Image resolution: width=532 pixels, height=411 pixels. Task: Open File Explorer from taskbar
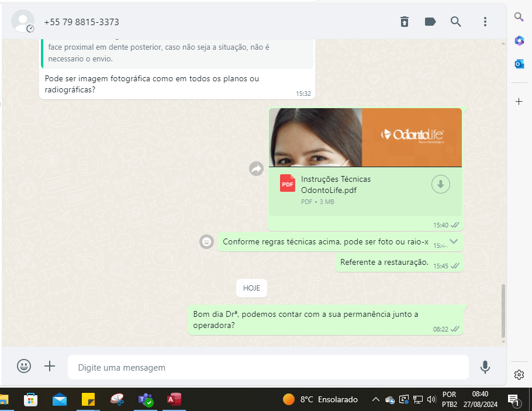tap(4, 399)
